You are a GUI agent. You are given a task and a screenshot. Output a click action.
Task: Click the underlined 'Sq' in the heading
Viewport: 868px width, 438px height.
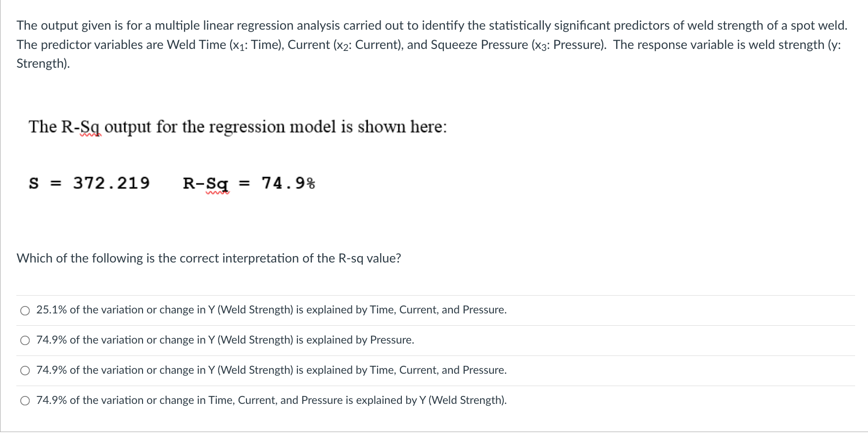point(91,127)
